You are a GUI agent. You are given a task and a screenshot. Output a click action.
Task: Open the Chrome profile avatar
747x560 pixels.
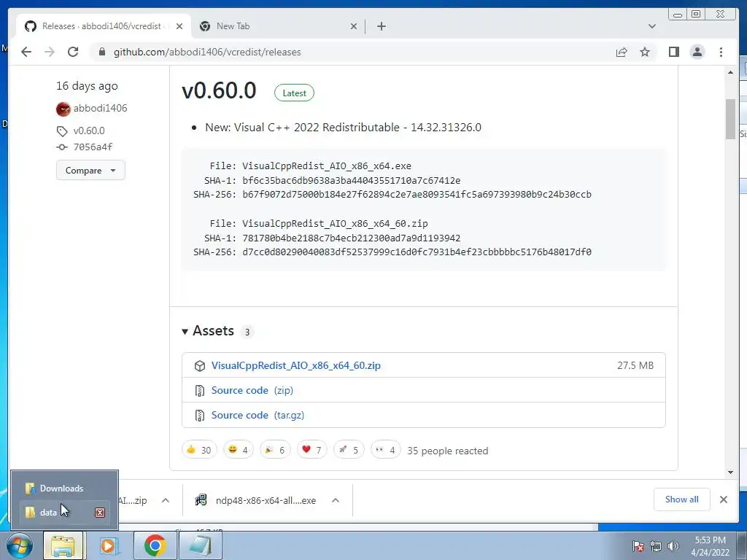pyautogui.click(x=697, y=52)
